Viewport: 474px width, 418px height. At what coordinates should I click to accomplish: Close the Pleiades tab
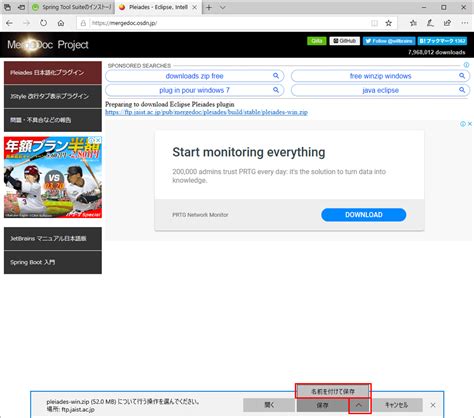(x=195, y=7)
